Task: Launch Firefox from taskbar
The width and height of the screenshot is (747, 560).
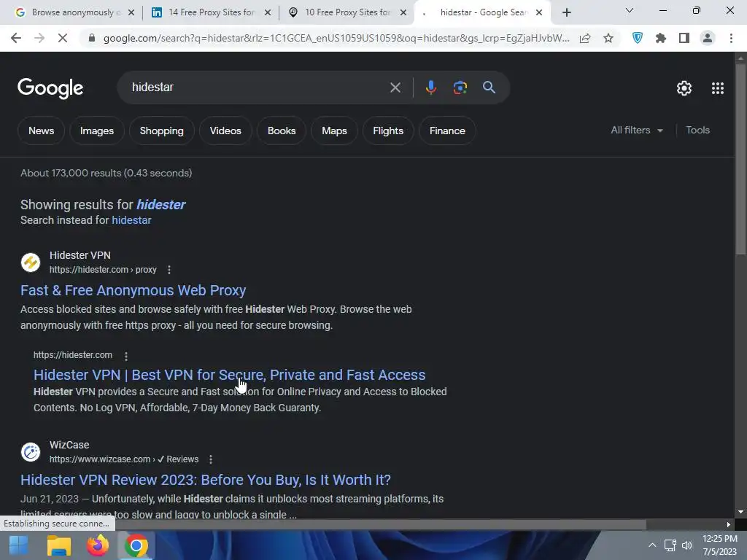Action: [98, 545]
